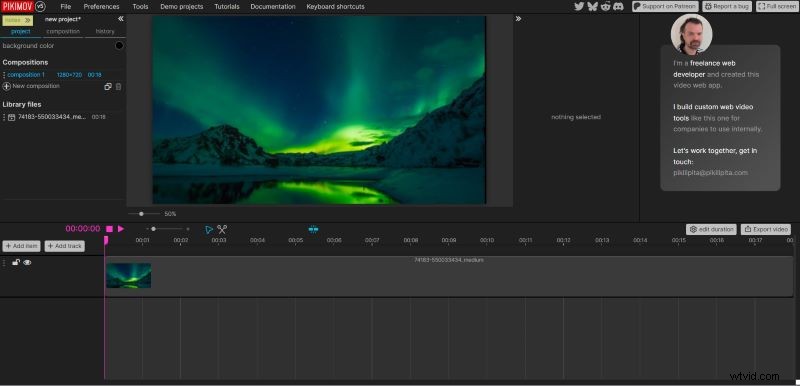Select the pointer selection tool
This screenshot has width=800, height=386.
point(209,229)
